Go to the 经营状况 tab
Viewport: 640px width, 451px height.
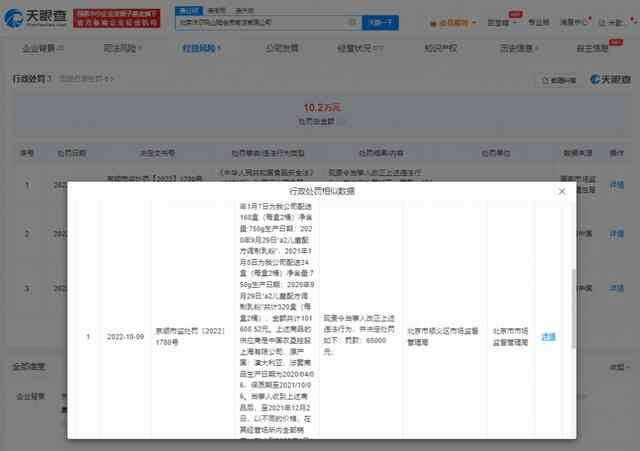click(x=362, y=46)
